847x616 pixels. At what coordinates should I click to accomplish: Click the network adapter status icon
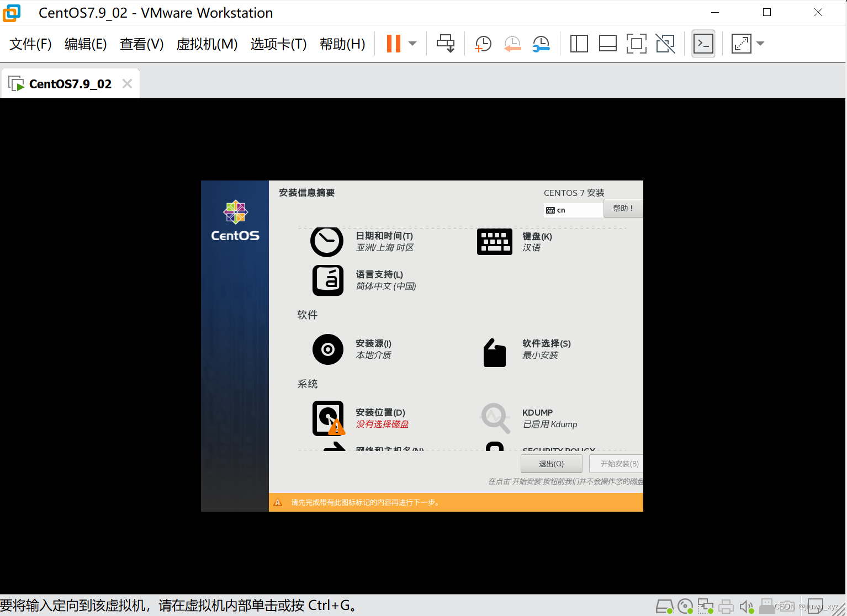point(705,606)
